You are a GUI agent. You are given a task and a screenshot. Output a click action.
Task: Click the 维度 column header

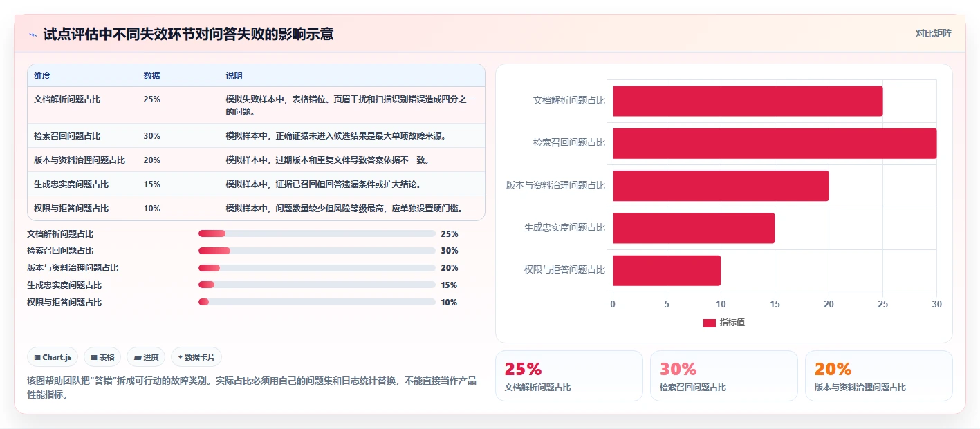42,75
